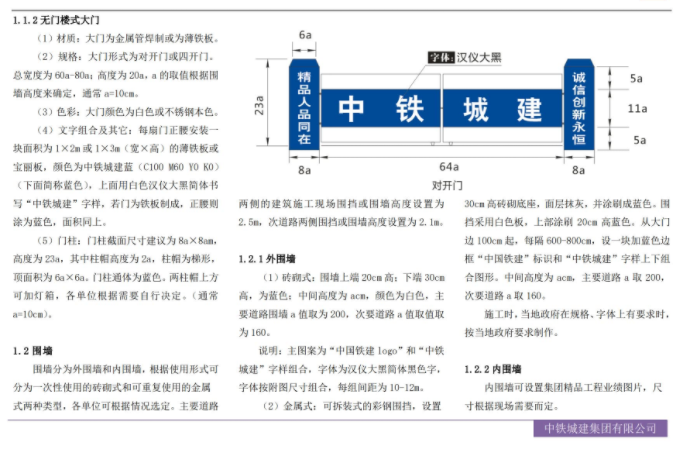Click the line starting '(1) 砖砌式'

(354, 277)
